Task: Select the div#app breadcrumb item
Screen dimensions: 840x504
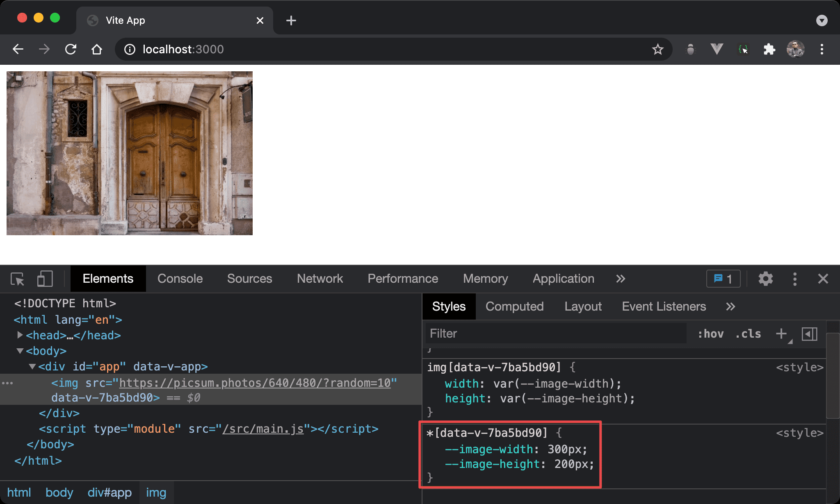Action: pyautogui.click(x=110, y=493)
